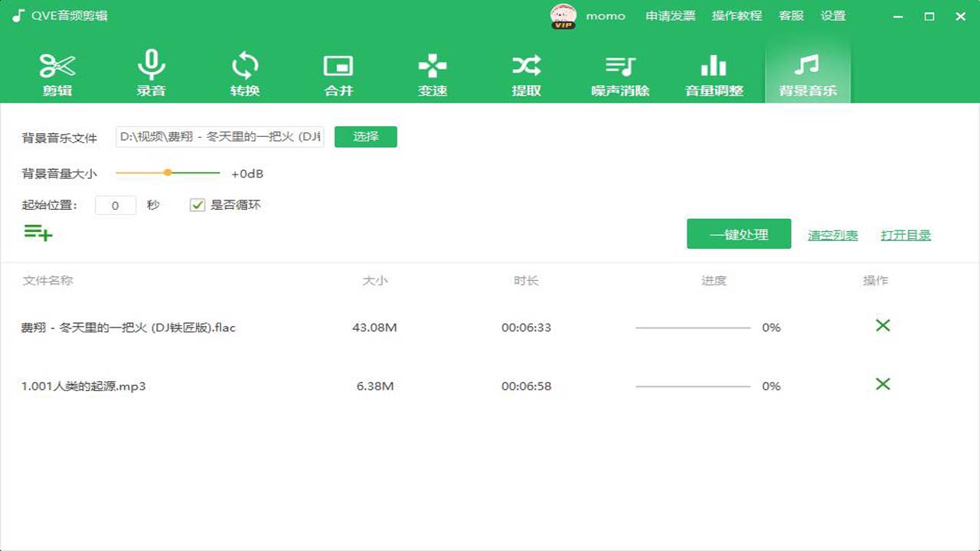This screenshot has height=551, width=980.
Task: Open the 合并 merge tool
Action: pyautogui.click(x=338, y=70)
